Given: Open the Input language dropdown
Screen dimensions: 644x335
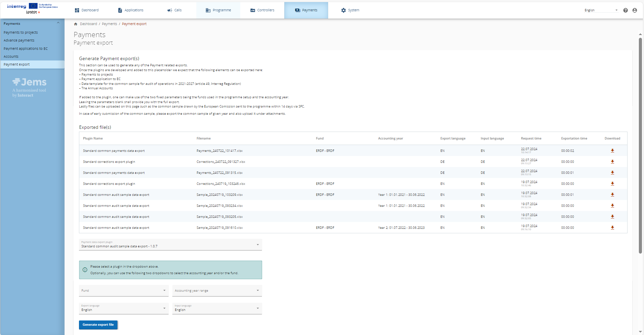Looking at the screenshot, I should (x=217, y=309).
